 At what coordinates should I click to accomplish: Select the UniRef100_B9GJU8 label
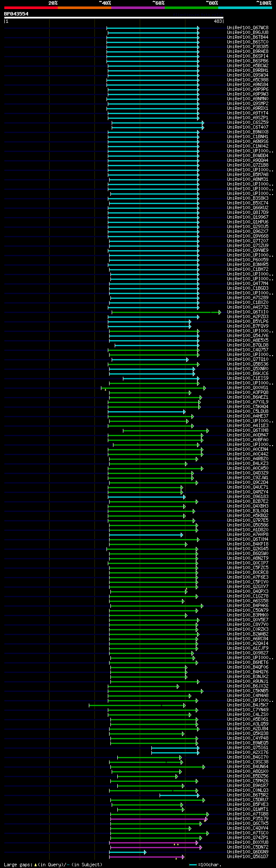[248, 32]
